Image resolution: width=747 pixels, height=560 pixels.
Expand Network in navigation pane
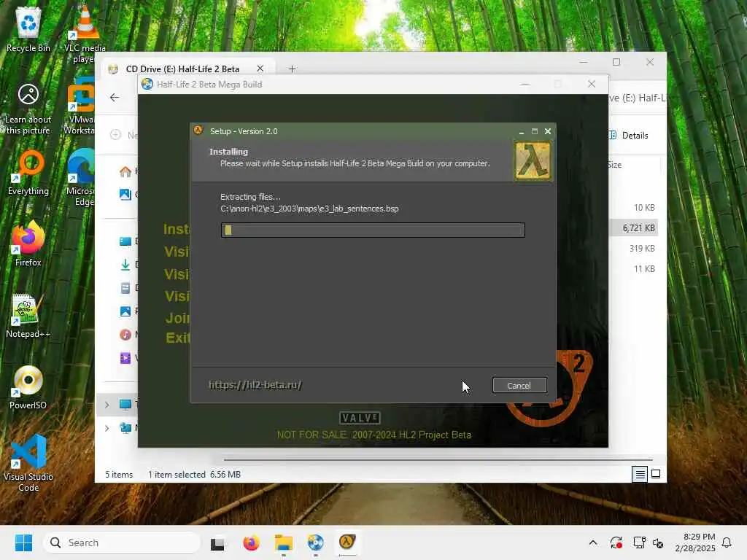107,428
